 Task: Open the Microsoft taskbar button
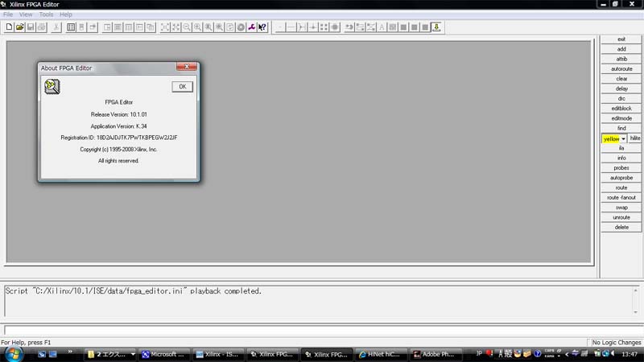[x=163, y=354]
